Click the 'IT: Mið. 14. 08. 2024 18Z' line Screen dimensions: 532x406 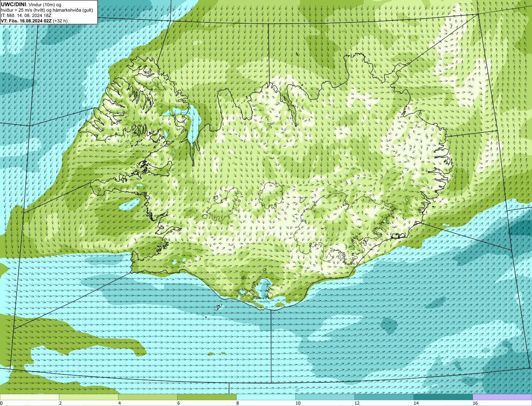coord(26,15)
